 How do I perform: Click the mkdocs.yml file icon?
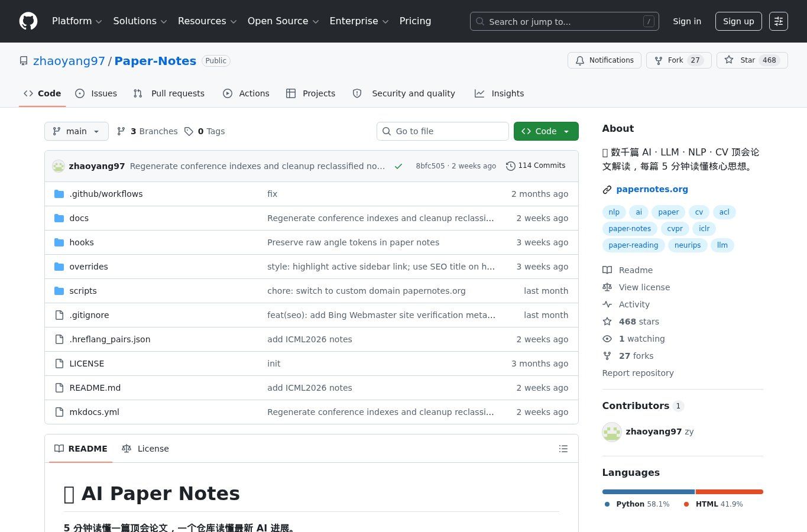tap(59, 412)
